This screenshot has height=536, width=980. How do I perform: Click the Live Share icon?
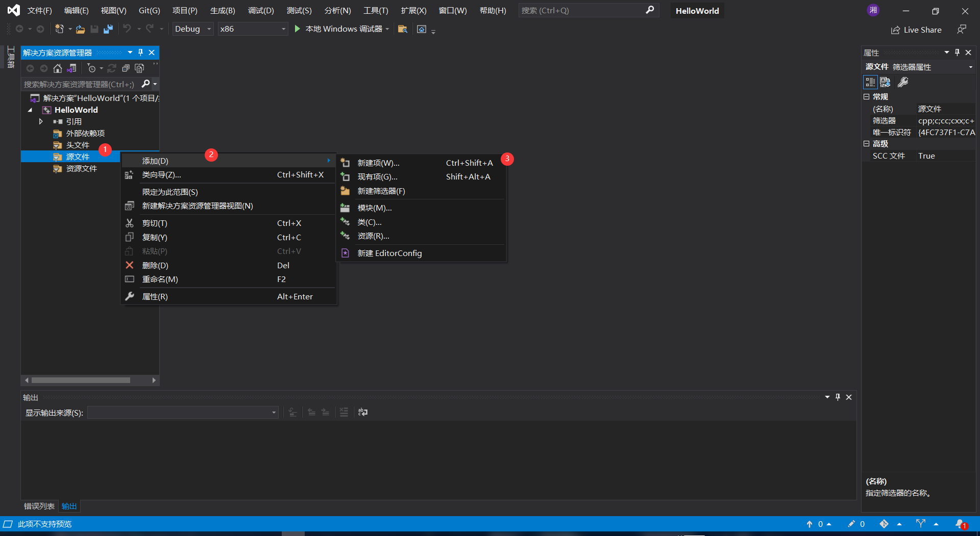[895, 30]
